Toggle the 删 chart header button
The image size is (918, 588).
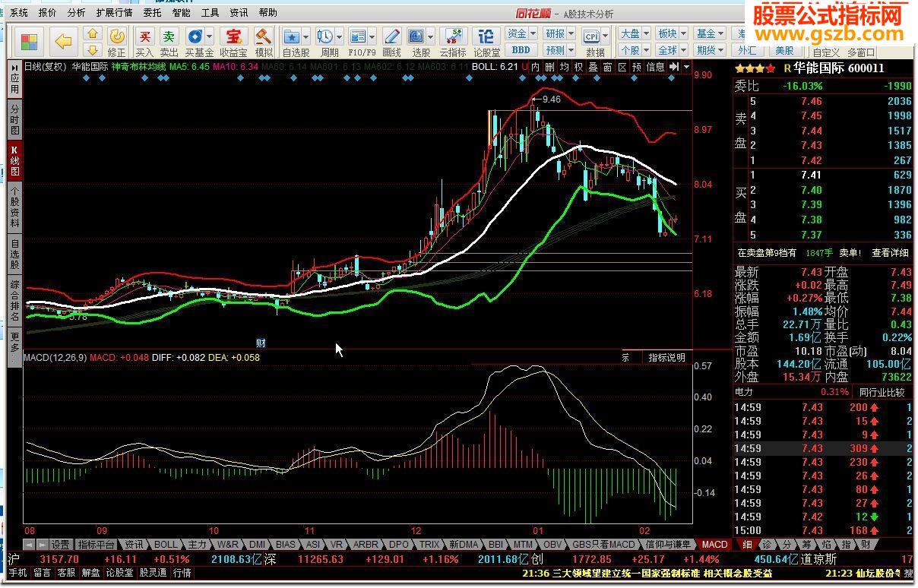point(550,67)
